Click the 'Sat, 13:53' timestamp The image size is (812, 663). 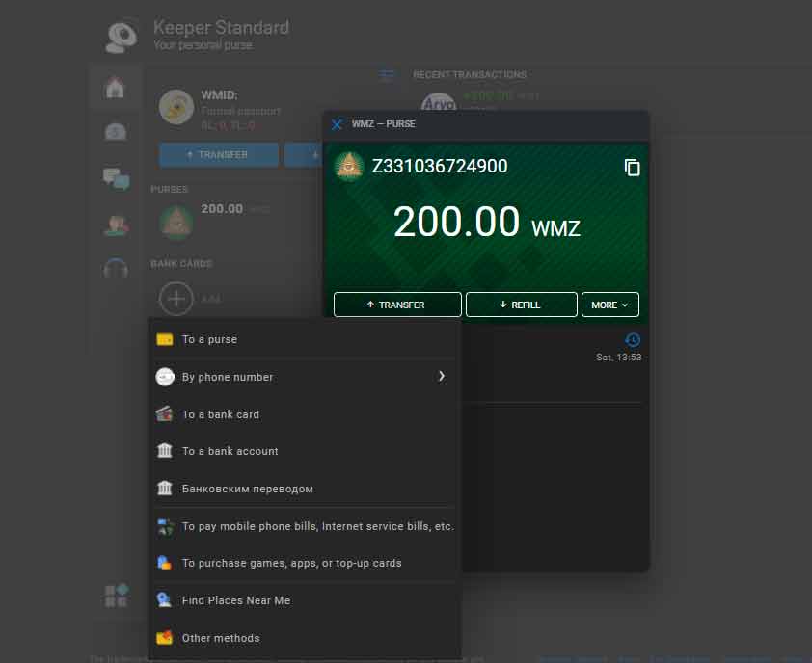[x=618, y=358]
